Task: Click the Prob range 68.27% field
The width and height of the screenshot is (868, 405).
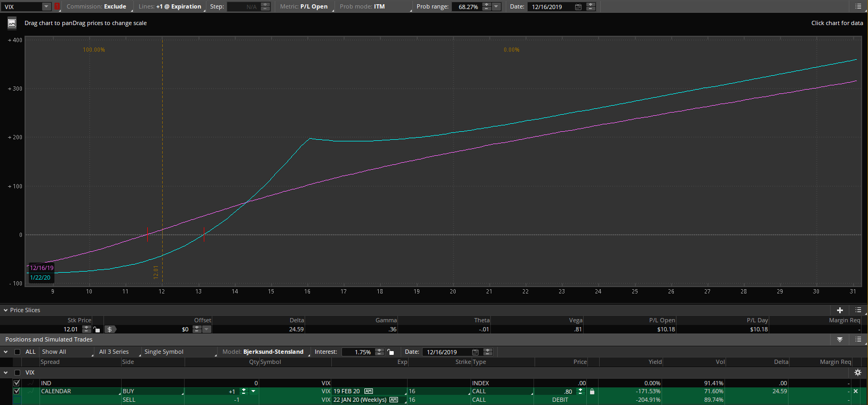Action: pyautogui.click(x=467, y=7)
